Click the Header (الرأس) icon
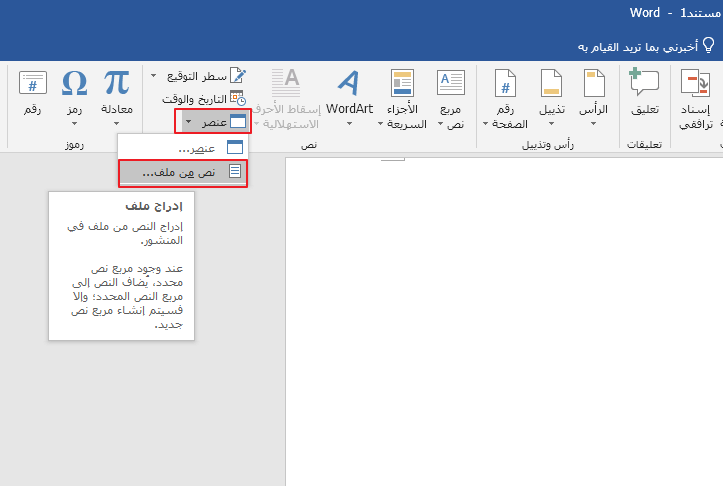The image size is (723, 486). (594, 84)
